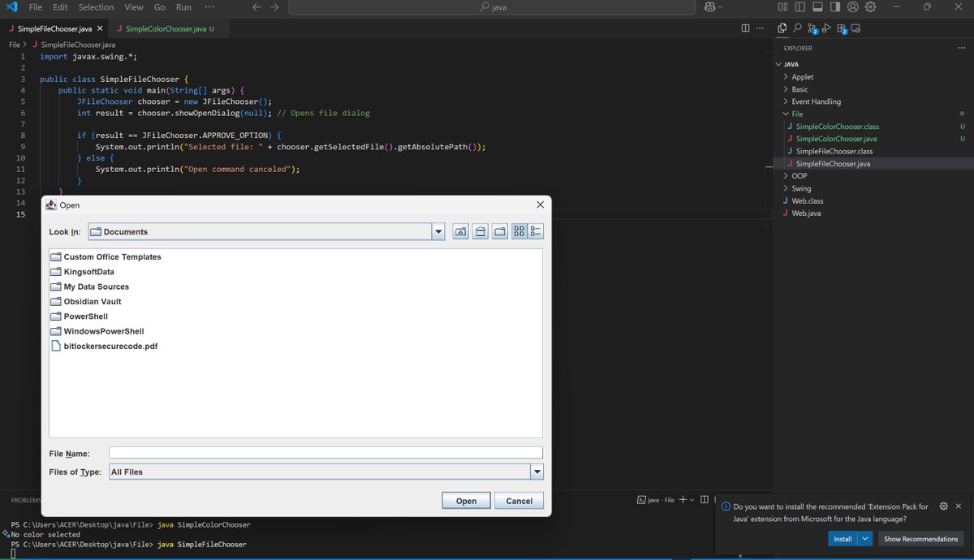Image resolution: width=974 pixels, height=560 pixels.
Task: Select the bitlockersecurecode.pdf file
Action: coord(104,346)
